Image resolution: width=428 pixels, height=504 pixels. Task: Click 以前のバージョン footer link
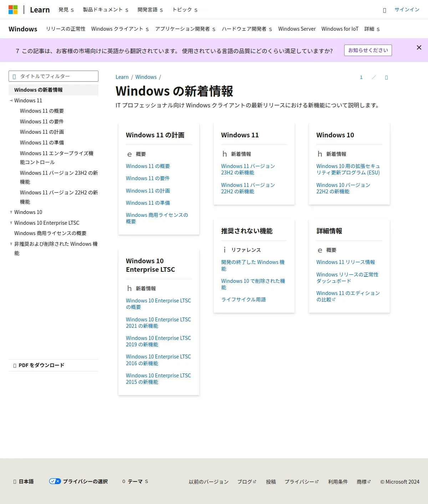(209, 482)
